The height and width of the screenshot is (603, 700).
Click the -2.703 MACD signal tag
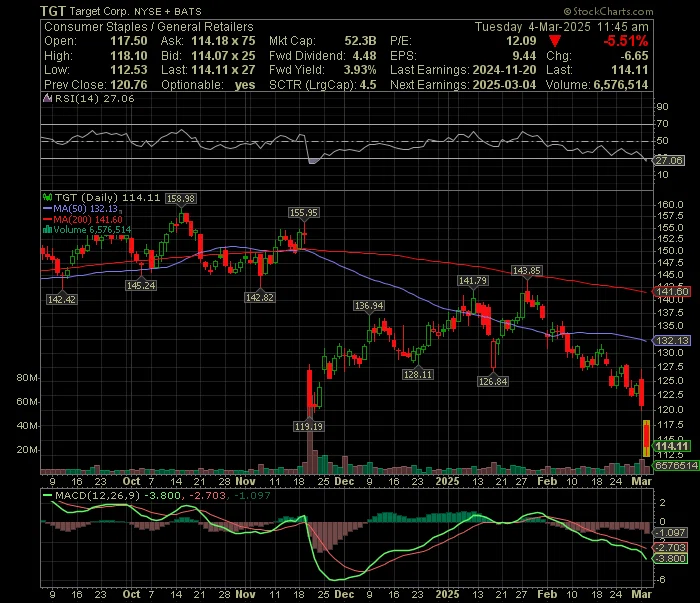(670, 547)
